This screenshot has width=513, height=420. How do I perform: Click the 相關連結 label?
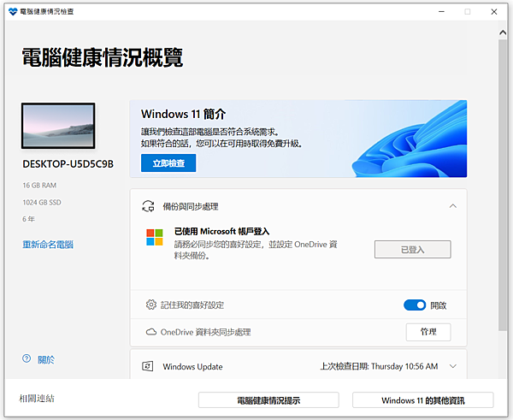pyautogui.click(x=37, y=399)
